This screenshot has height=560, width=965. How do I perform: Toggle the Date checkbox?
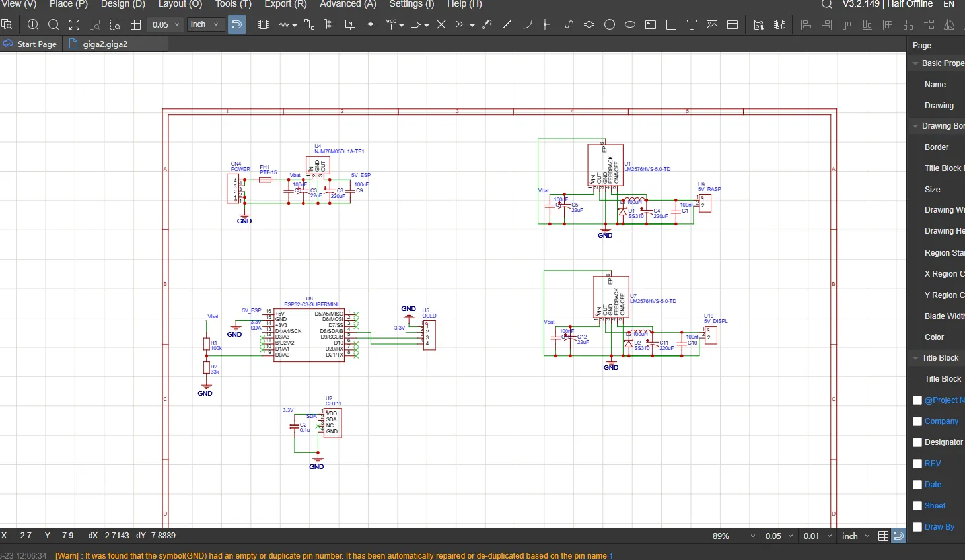tap(917, 485)
